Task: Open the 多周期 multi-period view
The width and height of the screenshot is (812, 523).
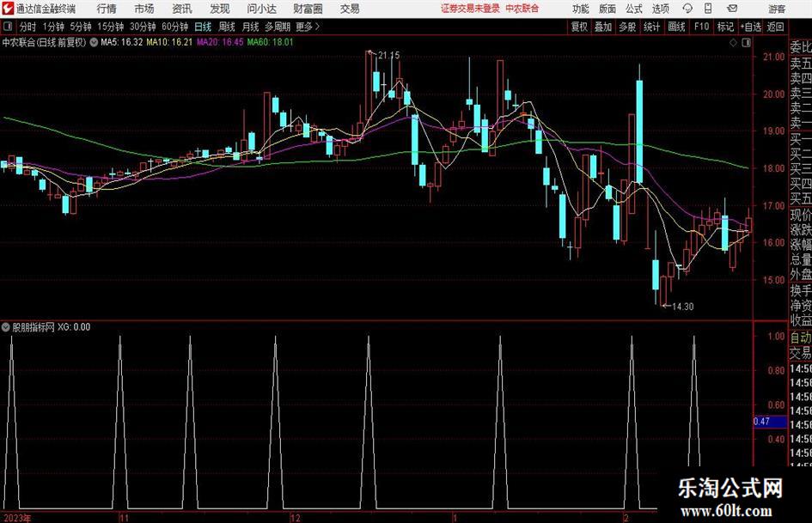Action: click(x=278, y=27)
